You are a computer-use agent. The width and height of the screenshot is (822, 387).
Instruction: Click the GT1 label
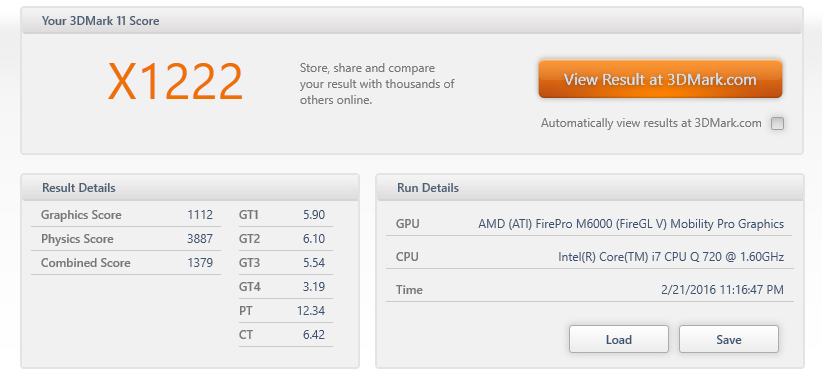(x=249, y=215)
